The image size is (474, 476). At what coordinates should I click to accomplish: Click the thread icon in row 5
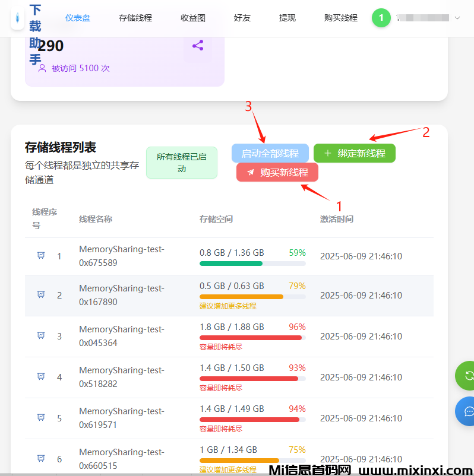pos(41,418)
